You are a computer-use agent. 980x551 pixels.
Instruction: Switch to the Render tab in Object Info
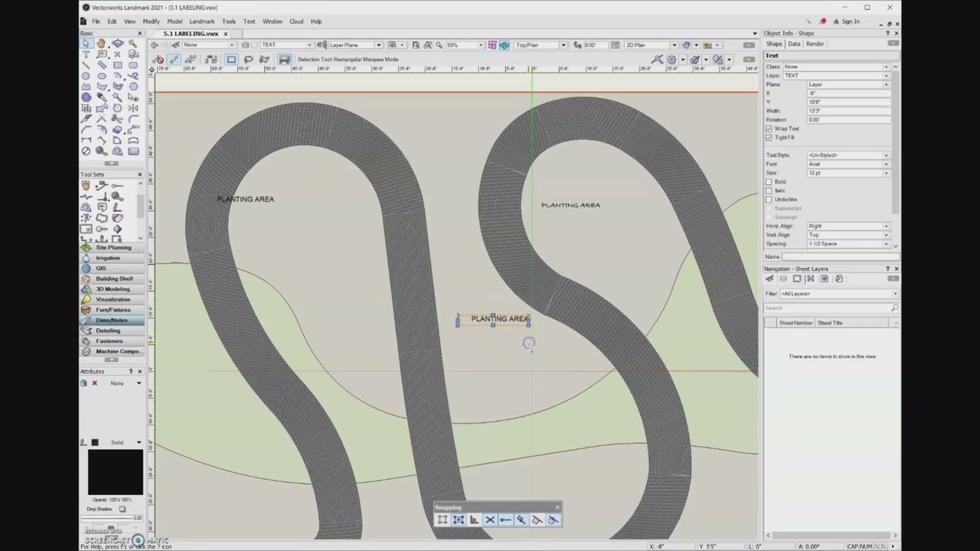(815, 44)
